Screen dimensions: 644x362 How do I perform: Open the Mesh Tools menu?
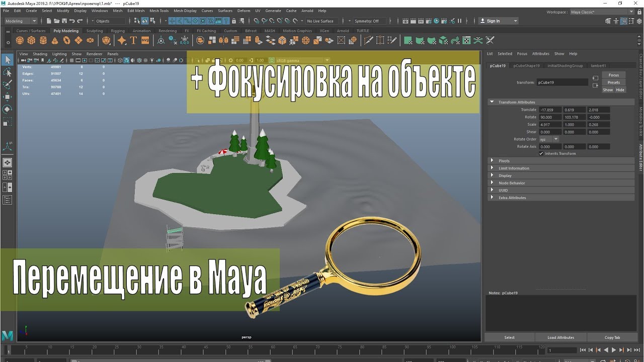pyautogui.click(x=159, y=11)
